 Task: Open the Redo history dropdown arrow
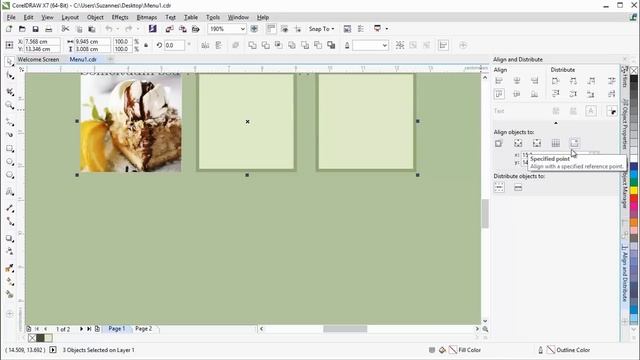(138, 29)
